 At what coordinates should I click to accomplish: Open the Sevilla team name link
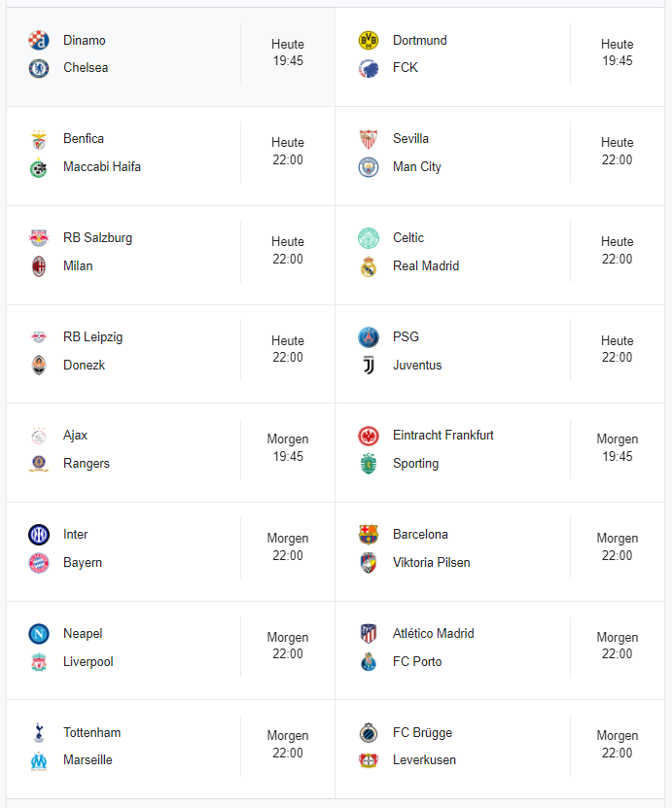tap(410, 139)
